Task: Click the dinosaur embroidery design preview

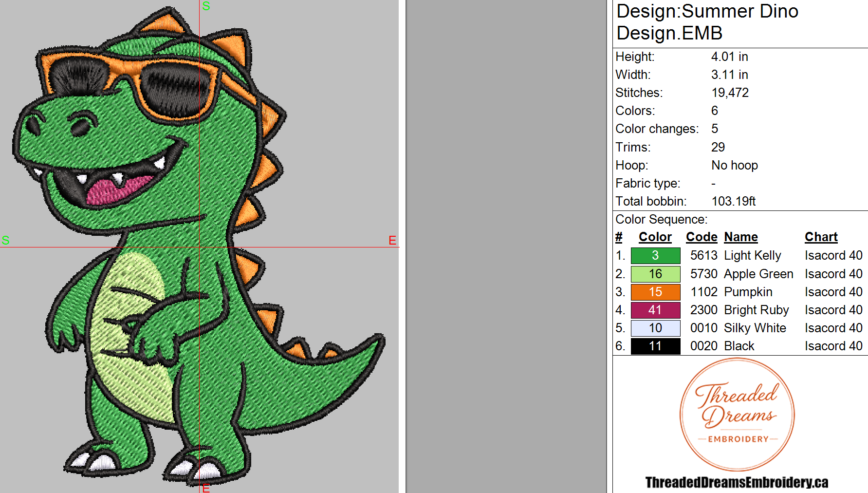Action: [x=199, y=246]
